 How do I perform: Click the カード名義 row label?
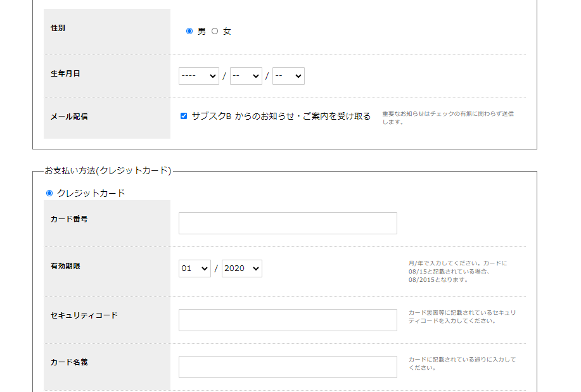(69, 362)
